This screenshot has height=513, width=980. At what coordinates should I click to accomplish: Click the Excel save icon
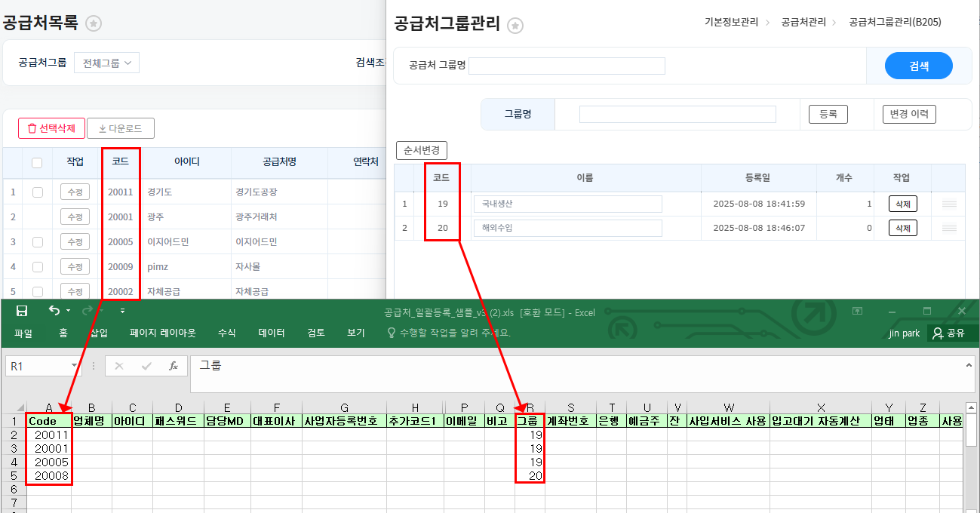pyautogui.click(x=22, y=311)
